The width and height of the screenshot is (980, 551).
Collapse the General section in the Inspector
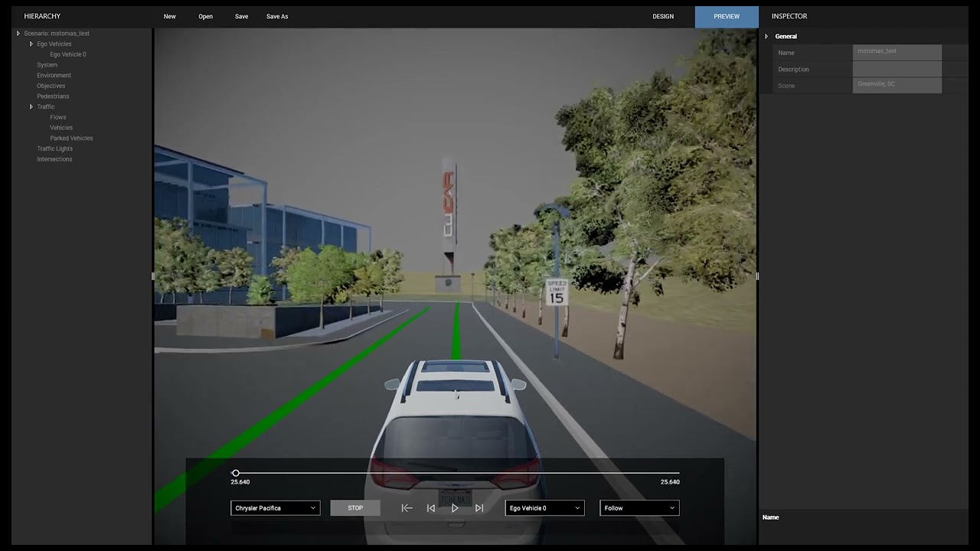coord(766,36)
